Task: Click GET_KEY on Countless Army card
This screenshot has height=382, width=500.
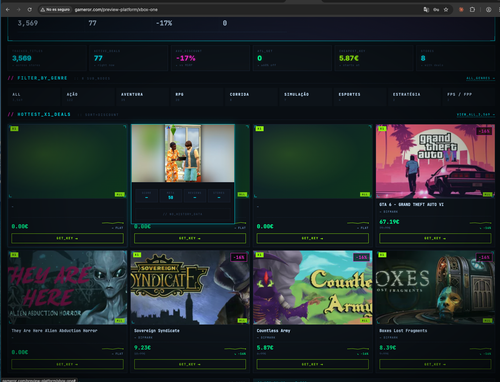Action: 313,364
